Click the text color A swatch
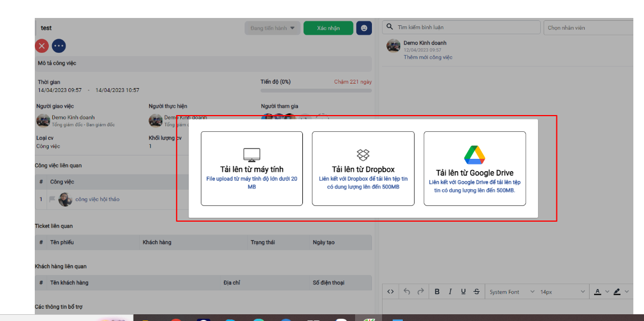This screenshot has width=644, height=321. click(598, 292)
